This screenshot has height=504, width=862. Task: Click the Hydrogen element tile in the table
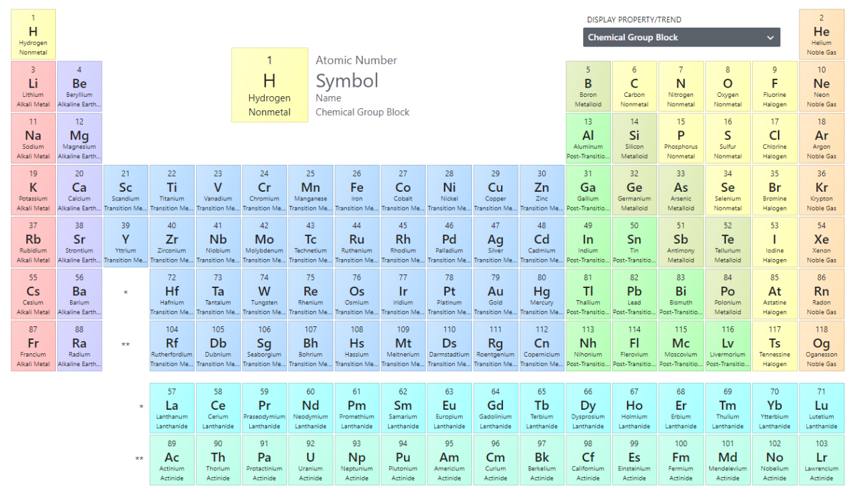pos(33,34)
